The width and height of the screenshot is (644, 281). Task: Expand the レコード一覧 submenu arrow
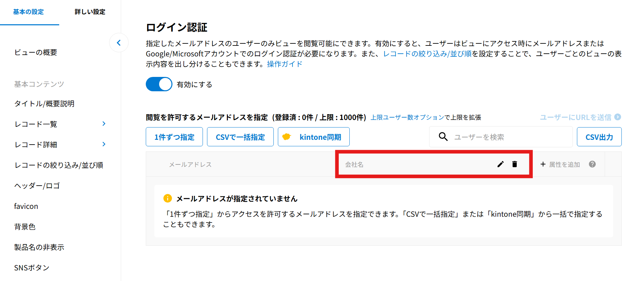(104, 124)
